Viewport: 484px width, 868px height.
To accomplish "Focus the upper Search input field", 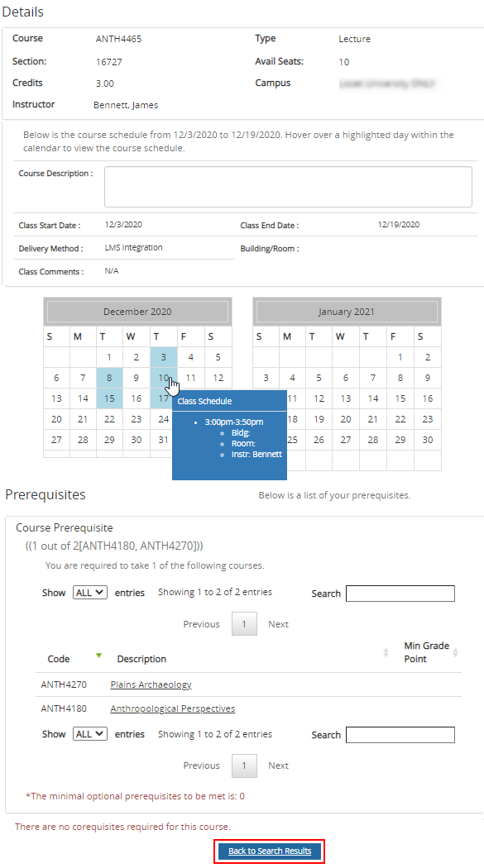I will [x=400, y=594].
